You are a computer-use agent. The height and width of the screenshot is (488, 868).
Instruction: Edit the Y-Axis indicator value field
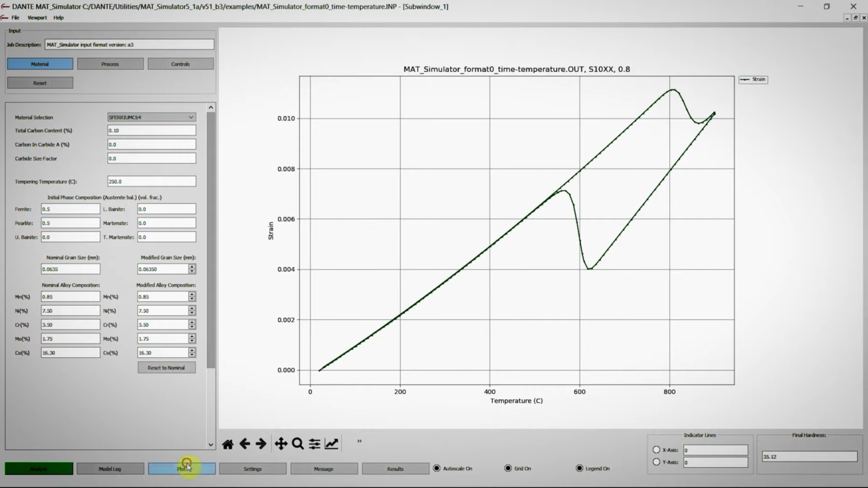pyautogui.click(x=715, y=462)
